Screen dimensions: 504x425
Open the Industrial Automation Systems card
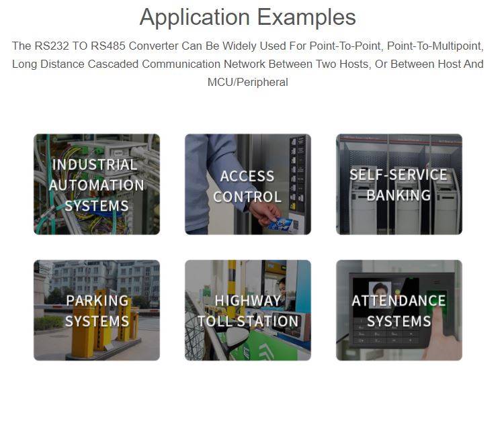[96, 184]
